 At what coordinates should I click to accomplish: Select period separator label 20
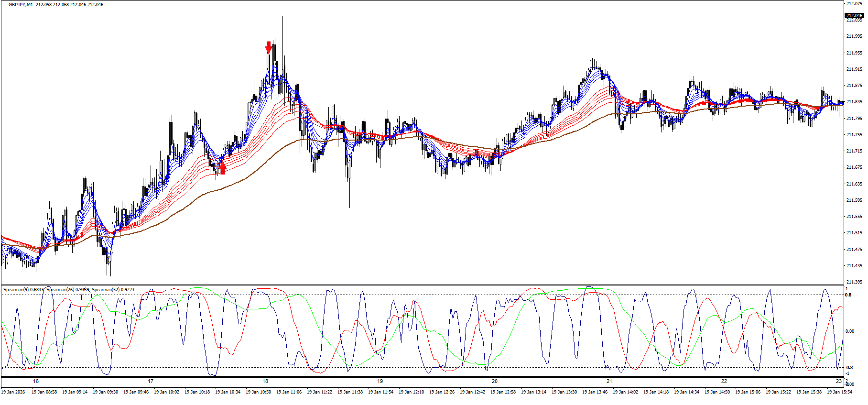[x=495, y=381]
